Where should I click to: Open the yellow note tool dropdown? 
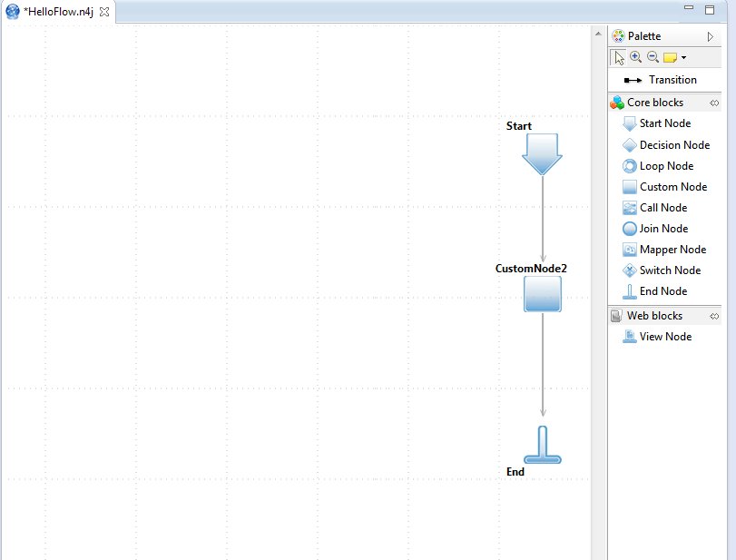pos(683,58)
